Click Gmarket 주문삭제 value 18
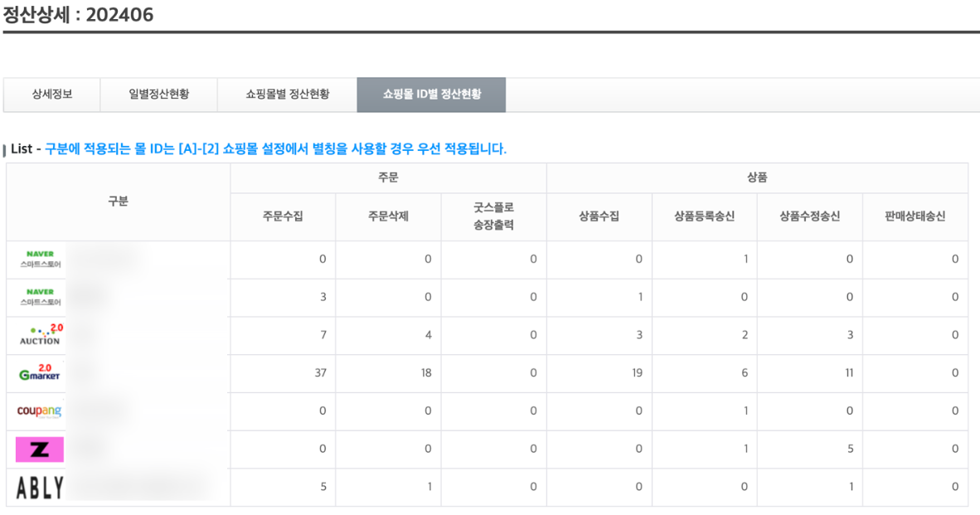Viewport: 980px width, 515px height. pyautogui.click(x=426, y=373)
